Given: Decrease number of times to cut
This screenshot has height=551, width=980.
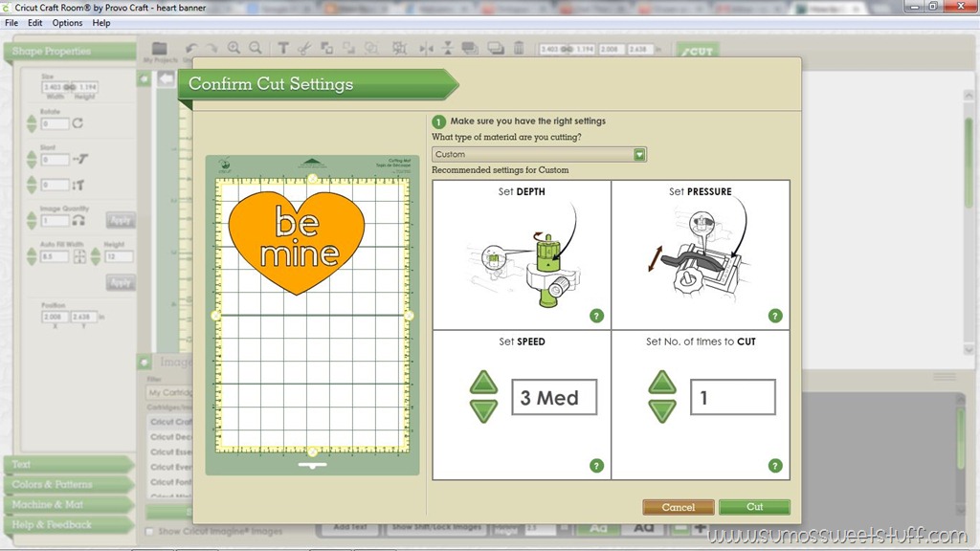Looking at the screenshot, I should tap(662, 411).
